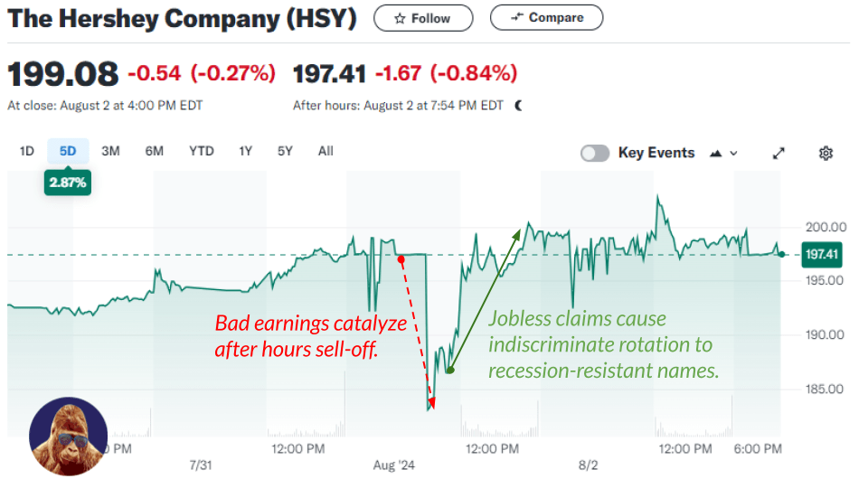This screenshot has width=868, height=488.
Task: Open the chart type dropdown
Action: tap(724, 154)
